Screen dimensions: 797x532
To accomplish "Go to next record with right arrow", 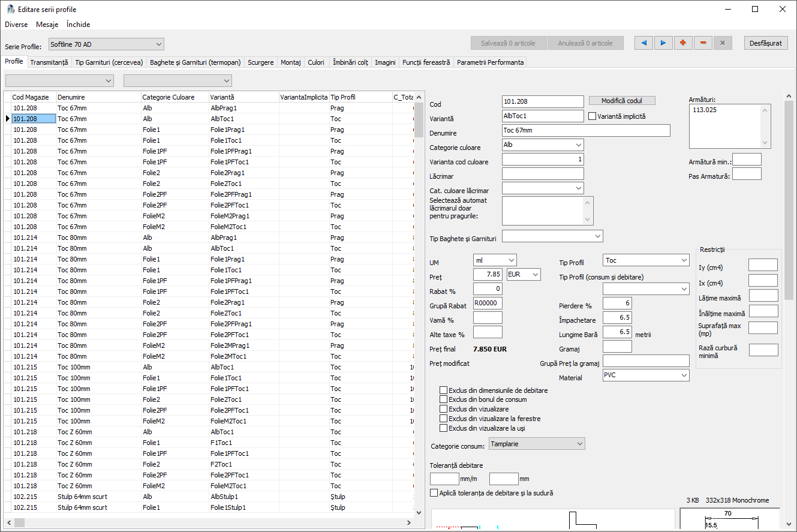I will [x=663, y=43].
